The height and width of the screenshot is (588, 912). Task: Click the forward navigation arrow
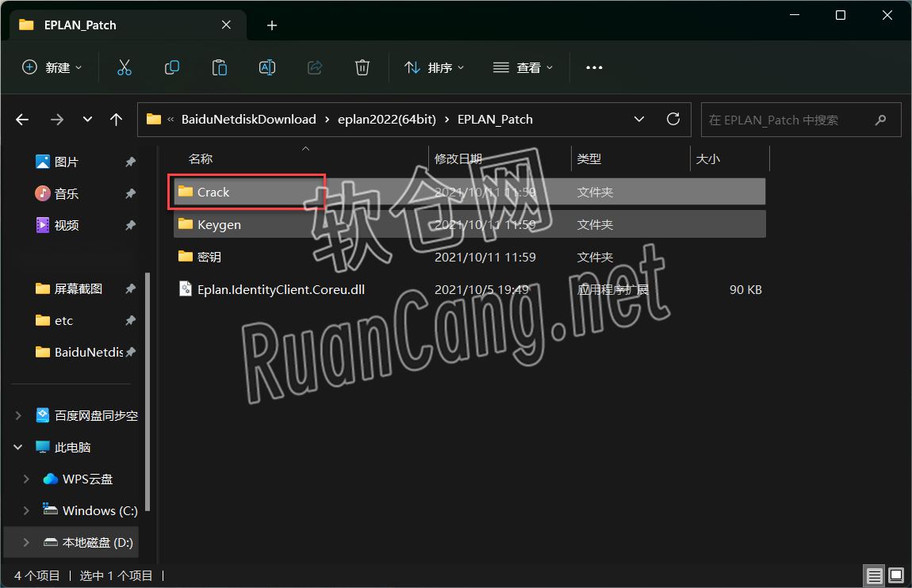click(56, 119)
